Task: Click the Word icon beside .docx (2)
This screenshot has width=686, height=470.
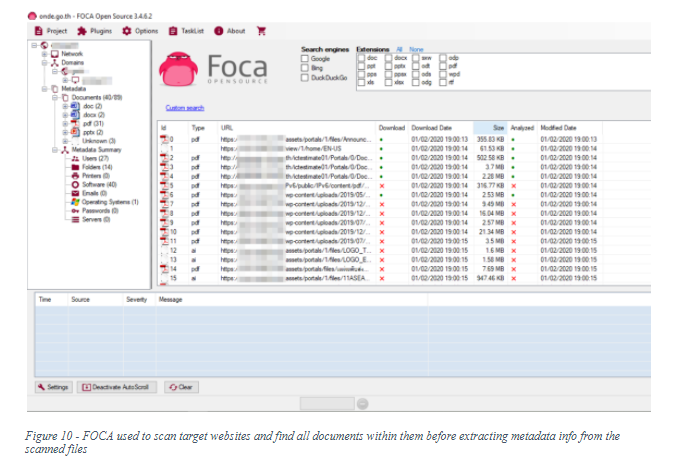Action: tap(75, 115)
